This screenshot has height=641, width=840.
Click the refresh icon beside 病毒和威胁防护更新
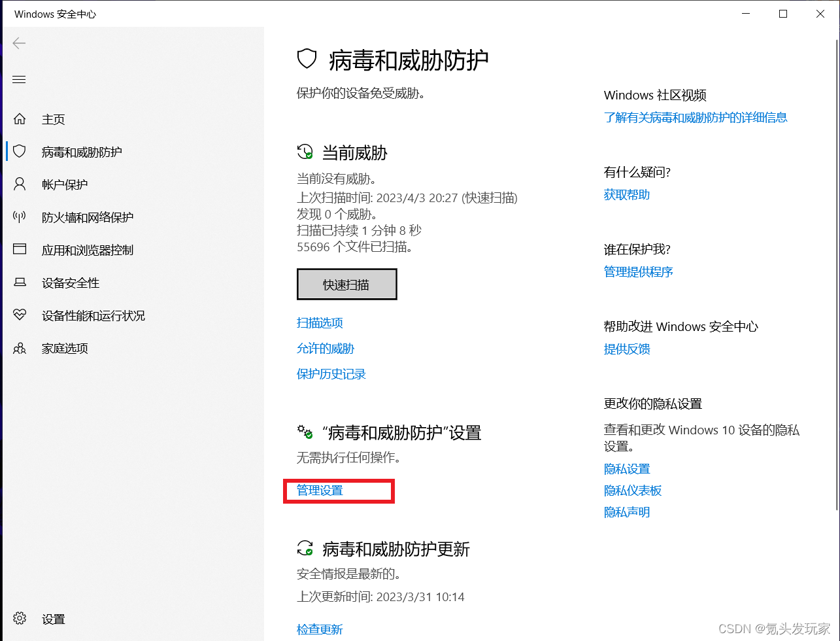click(x=305, y=548)
